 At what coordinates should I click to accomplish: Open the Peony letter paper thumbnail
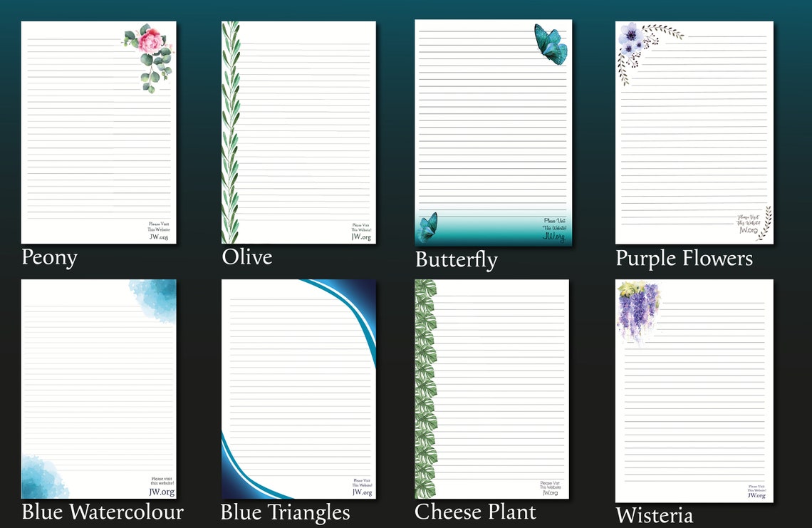click(x=98, y=132)
